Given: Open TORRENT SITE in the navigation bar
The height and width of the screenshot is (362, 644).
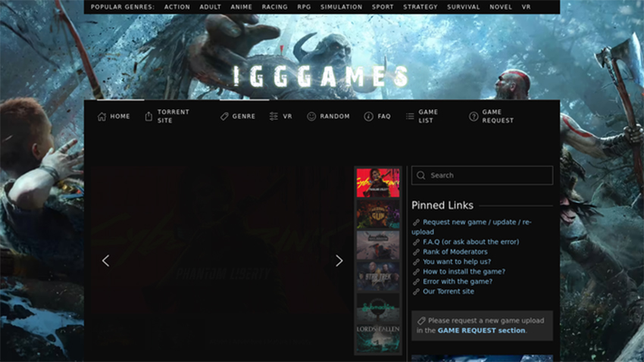Looking at the screenshot, I should 174,116.
